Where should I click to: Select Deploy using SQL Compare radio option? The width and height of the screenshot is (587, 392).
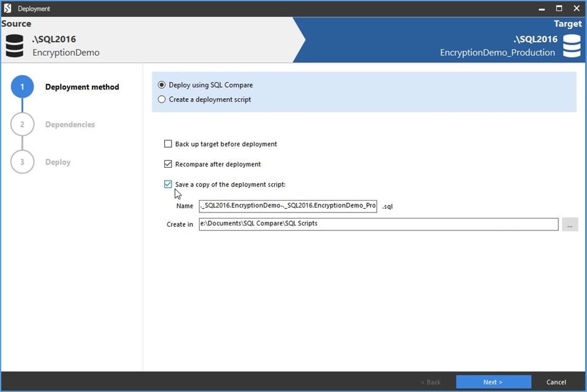coord(161,85)
